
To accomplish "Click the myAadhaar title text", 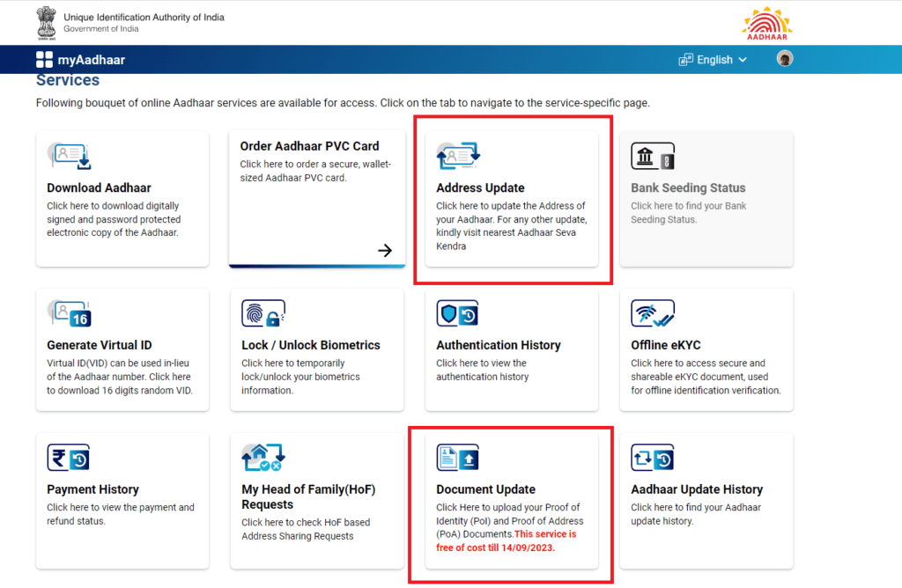I will point(92,60).
